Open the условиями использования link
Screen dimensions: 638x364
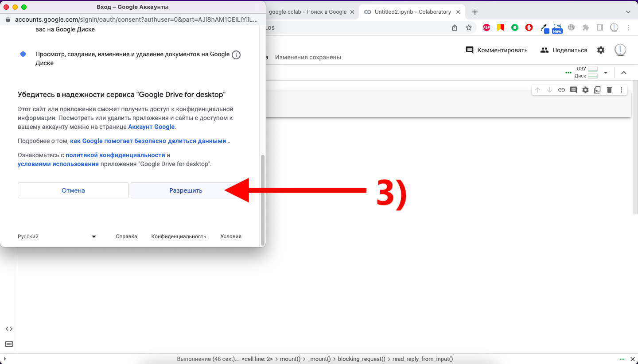pos(58,164)
